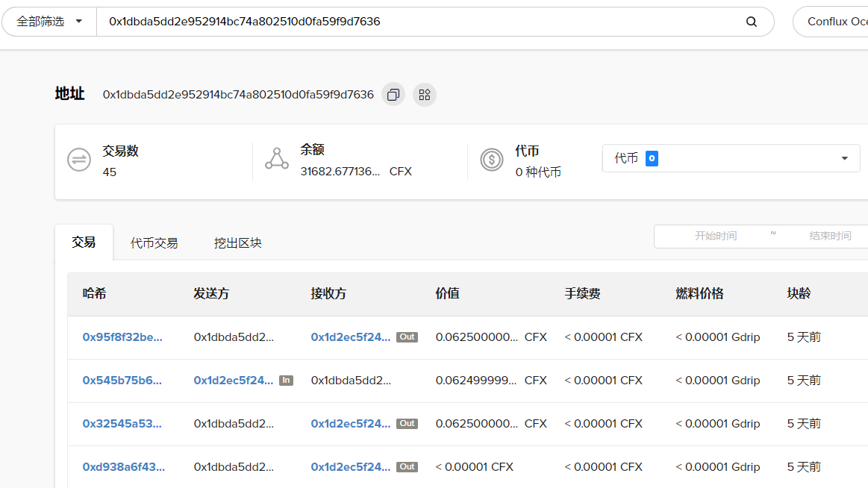Click the 开始时间 start date field

click(715, 236)
